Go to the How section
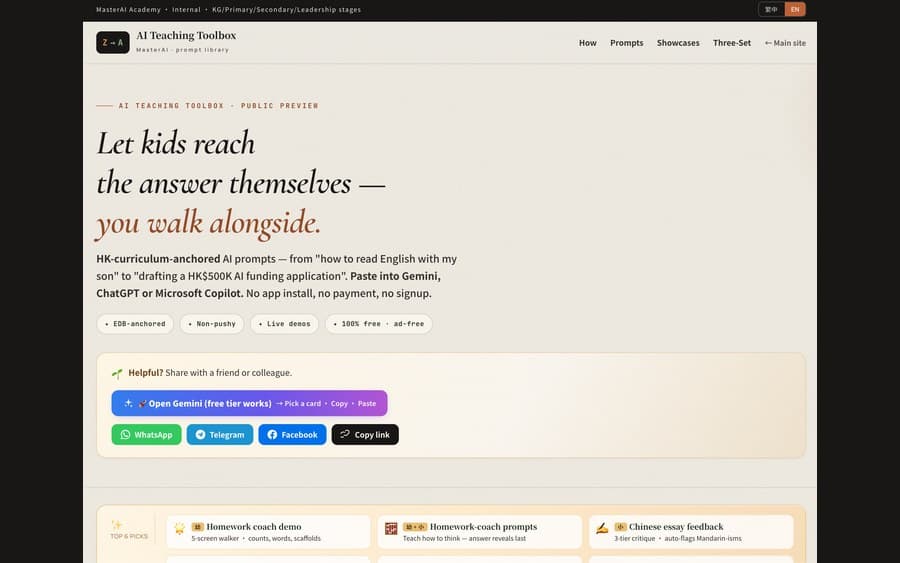Viewport: 900px width, 563px height. tap(587, 42)
